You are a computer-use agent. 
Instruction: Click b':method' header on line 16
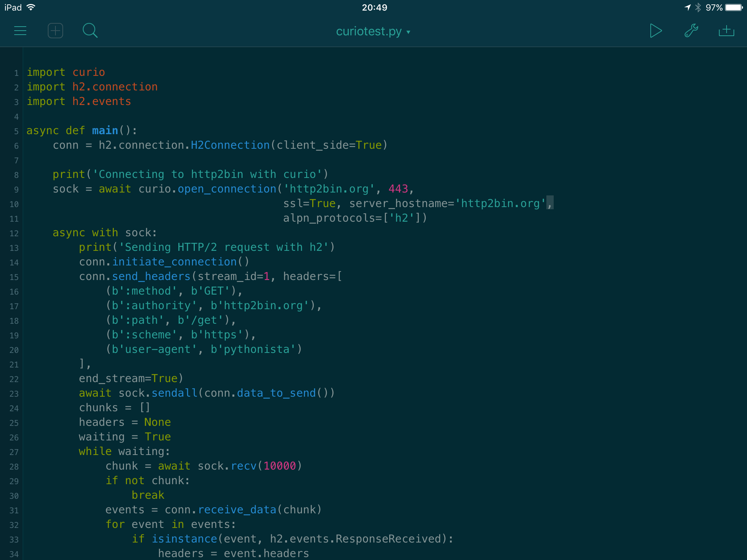(144, 291)
